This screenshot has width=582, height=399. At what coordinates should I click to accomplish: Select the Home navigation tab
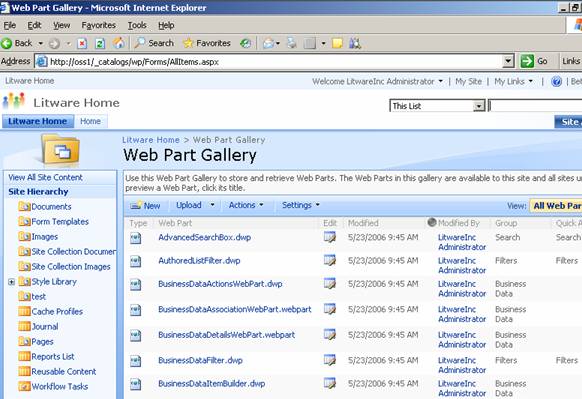click(x=91, y=121)
